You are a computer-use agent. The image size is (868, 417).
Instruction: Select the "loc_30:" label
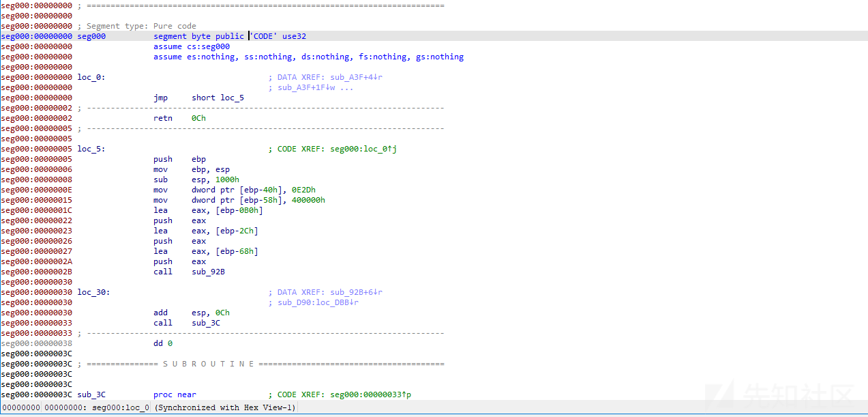click(93, 292)
